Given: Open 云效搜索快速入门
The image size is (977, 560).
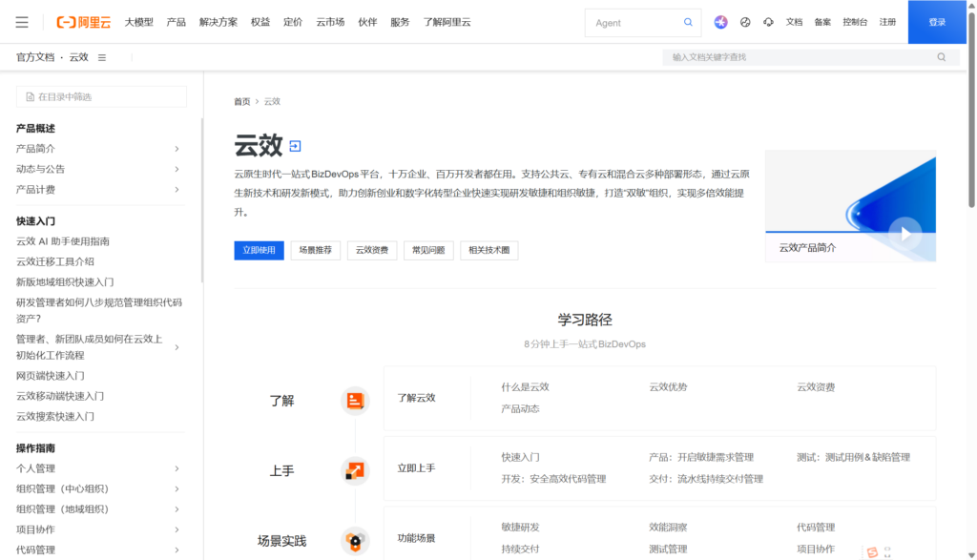Looking at the screenshot, I should point(54,416).
